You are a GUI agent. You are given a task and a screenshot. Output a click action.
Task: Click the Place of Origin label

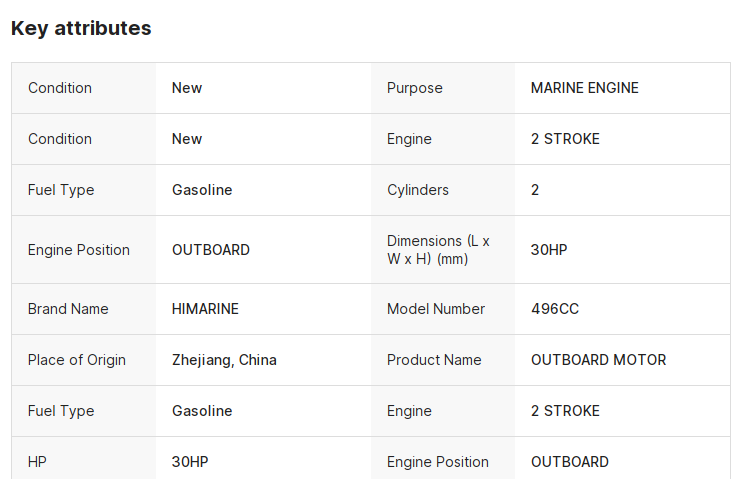[77, 360]
